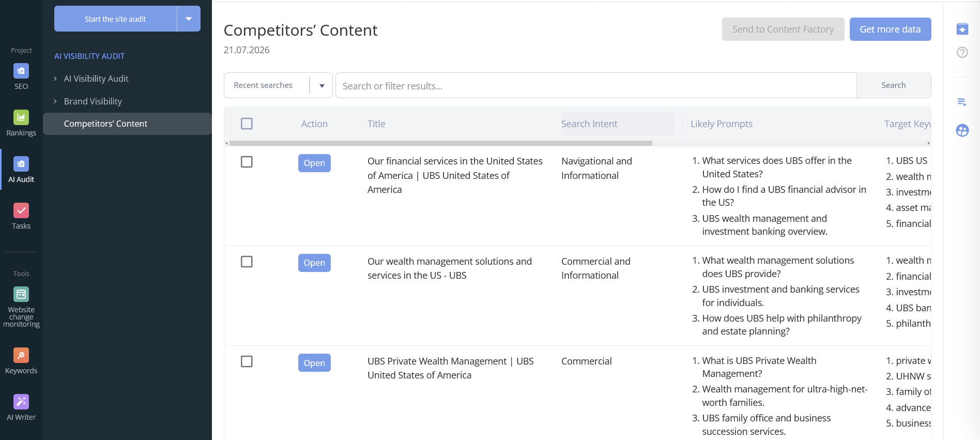Click the download archive icon in right rail
This screenshot has height=440, width=980.
962,29
